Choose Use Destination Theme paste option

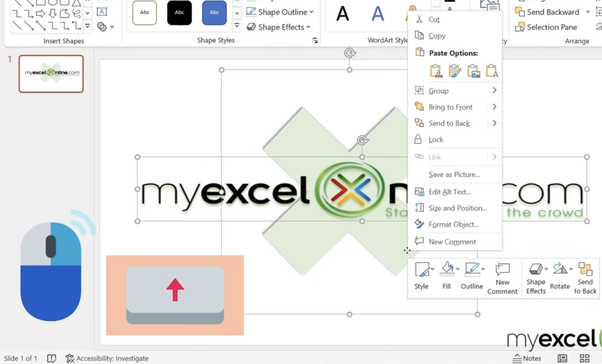(x=436, y=71)
